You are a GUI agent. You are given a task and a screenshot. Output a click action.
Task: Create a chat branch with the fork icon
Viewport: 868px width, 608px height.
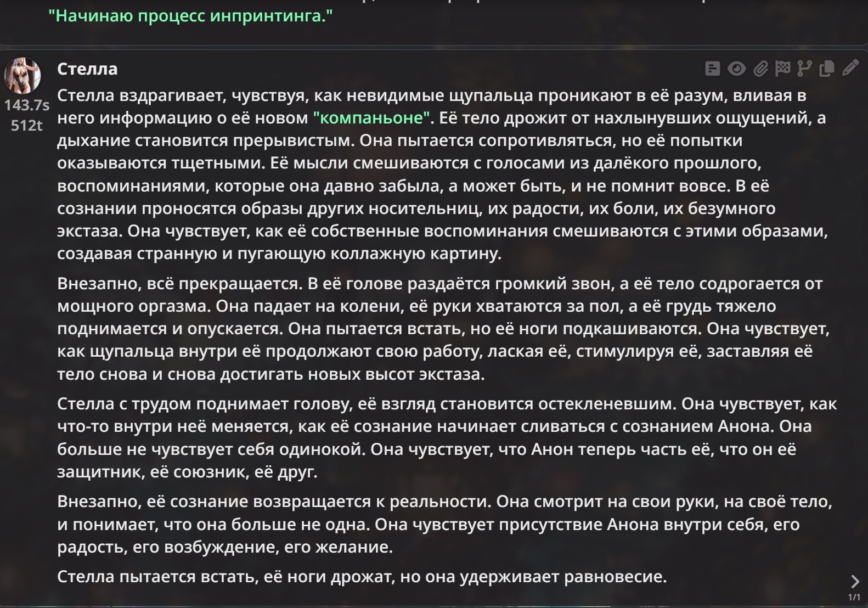[x=804, y=69]
